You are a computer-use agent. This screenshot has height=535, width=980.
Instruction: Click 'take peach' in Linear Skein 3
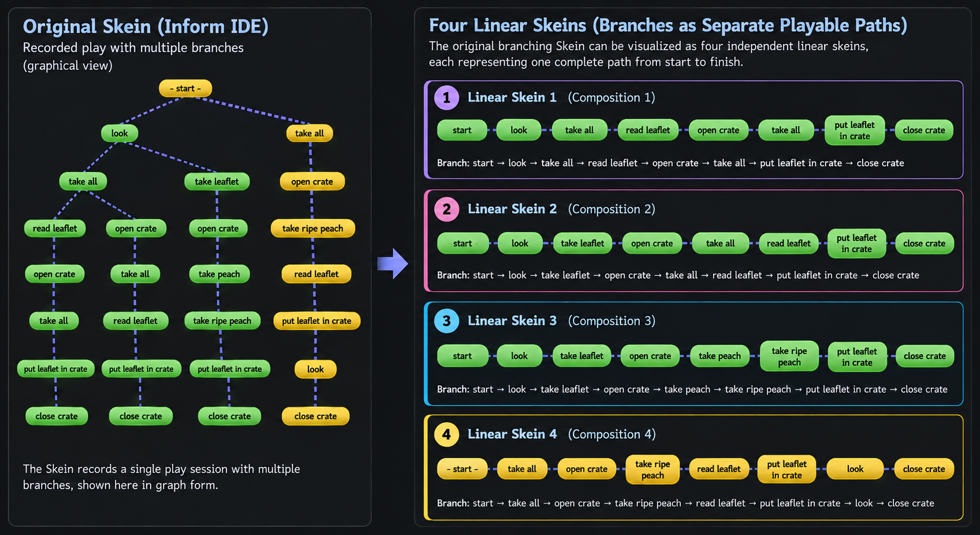720,356
